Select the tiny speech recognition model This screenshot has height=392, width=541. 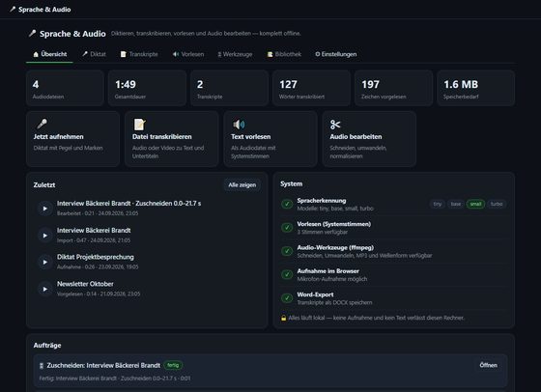click(x=438, y=204)
